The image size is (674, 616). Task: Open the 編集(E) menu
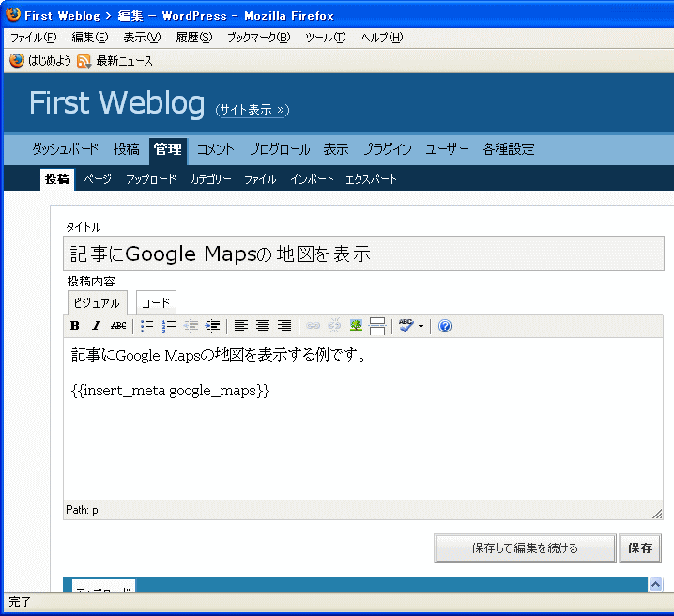pos(90,38)
